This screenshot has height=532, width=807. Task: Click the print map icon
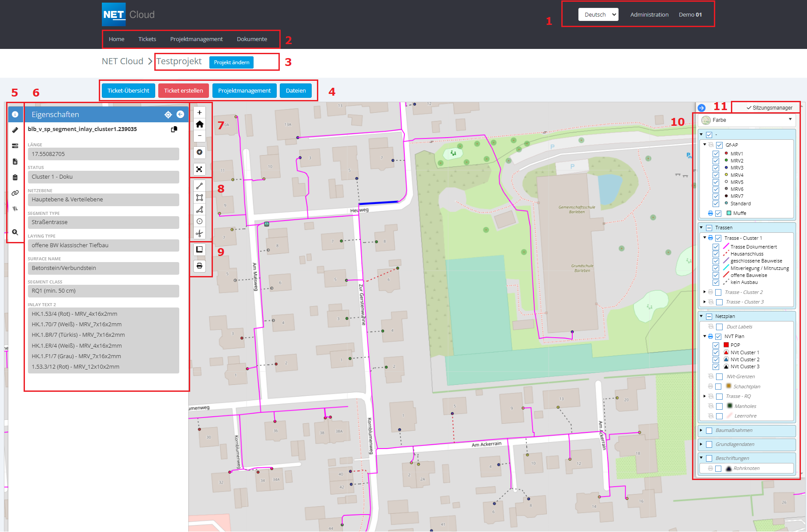199,266
